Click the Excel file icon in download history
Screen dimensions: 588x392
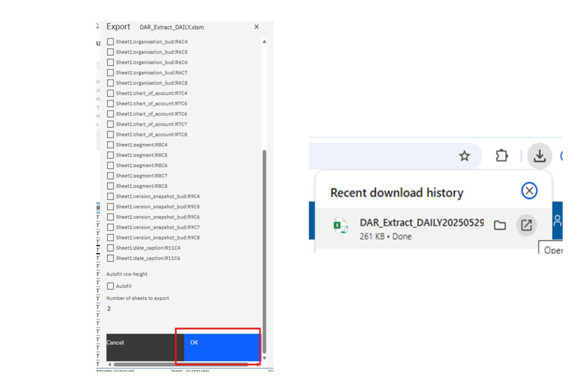point(341,225)
